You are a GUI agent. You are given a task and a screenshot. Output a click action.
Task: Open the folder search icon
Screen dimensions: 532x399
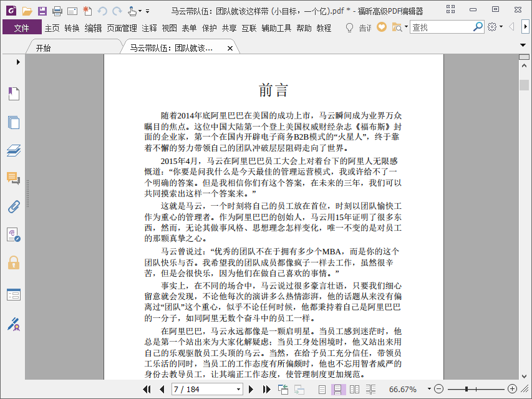[x=397, y=27]
